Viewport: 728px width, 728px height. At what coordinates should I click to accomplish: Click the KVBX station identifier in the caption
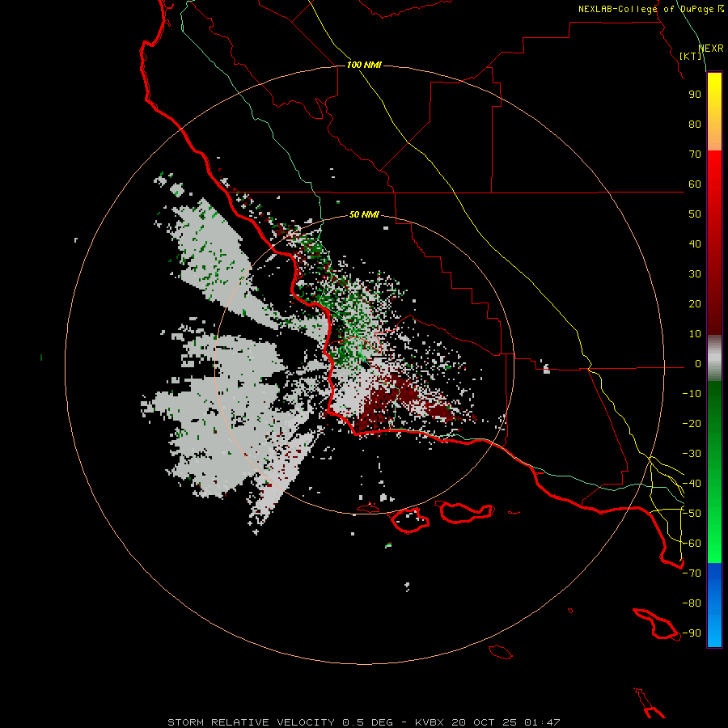[x=430, y=722]
